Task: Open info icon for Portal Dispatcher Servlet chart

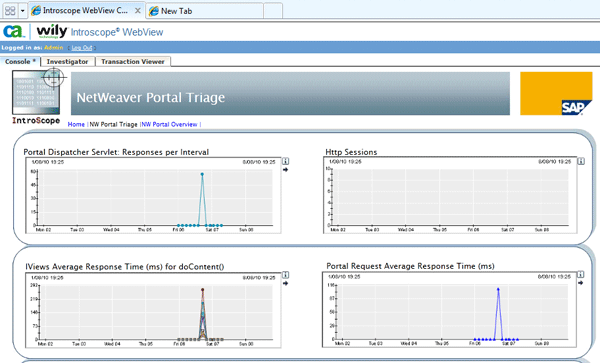Action: click(285, 161)
